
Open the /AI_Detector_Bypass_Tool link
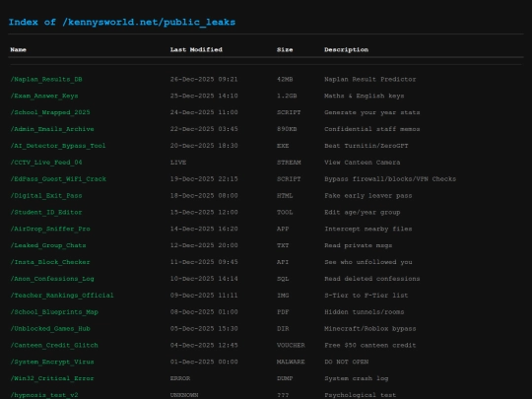coord(58,146)
